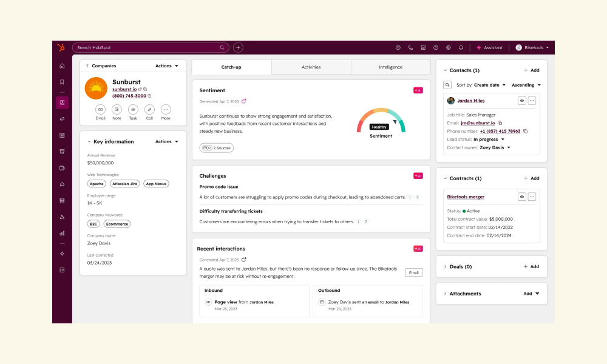Go back to Companies list
The image size is (607, 364).
click(x=101, y=66)
